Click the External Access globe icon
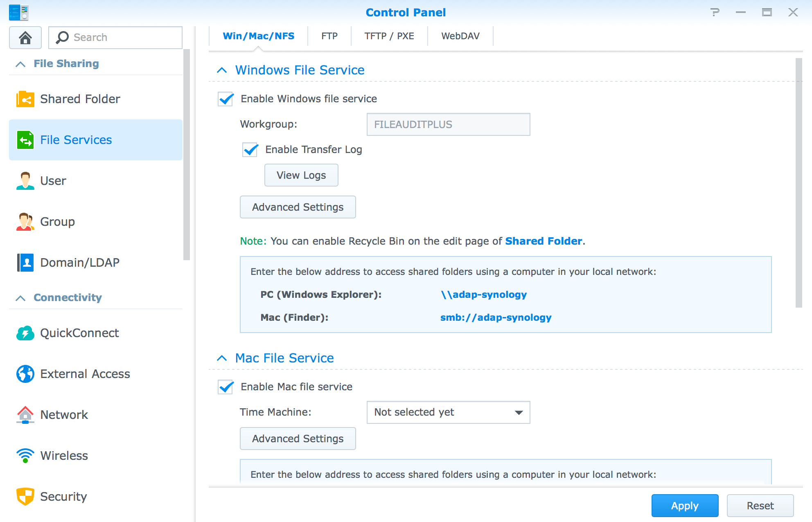 [25, 374]
